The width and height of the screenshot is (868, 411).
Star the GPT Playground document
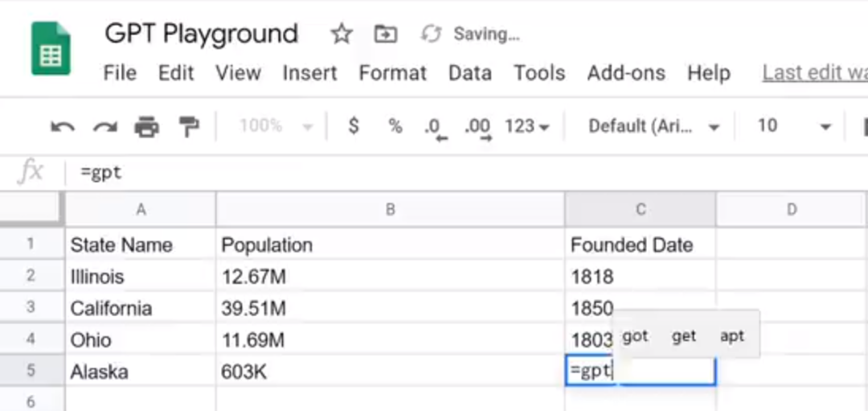pos(342,35)
